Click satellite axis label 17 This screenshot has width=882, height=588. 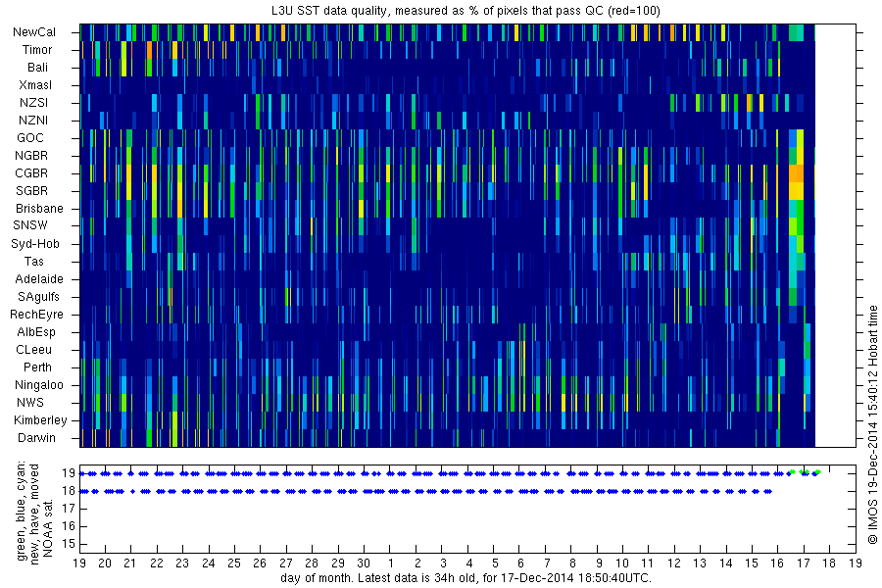coord(68,509)
